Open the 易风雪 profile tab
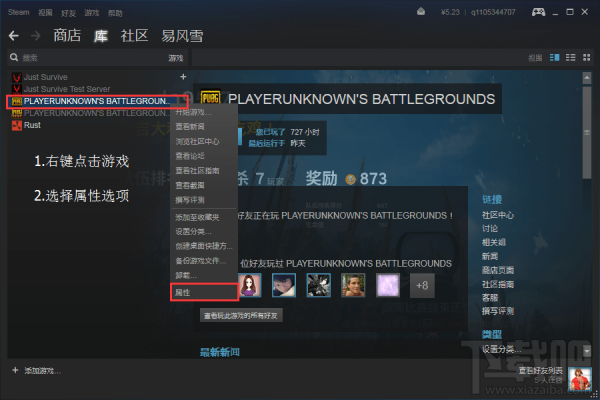This screenshot has width=600, height=400. click(182, 36)
